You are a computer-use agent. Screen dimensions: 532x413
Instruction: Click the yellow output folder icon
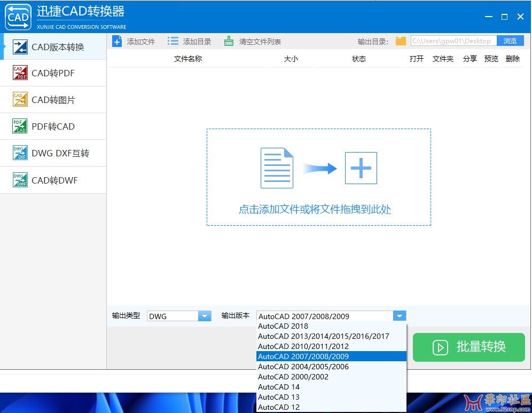(401, 41)
